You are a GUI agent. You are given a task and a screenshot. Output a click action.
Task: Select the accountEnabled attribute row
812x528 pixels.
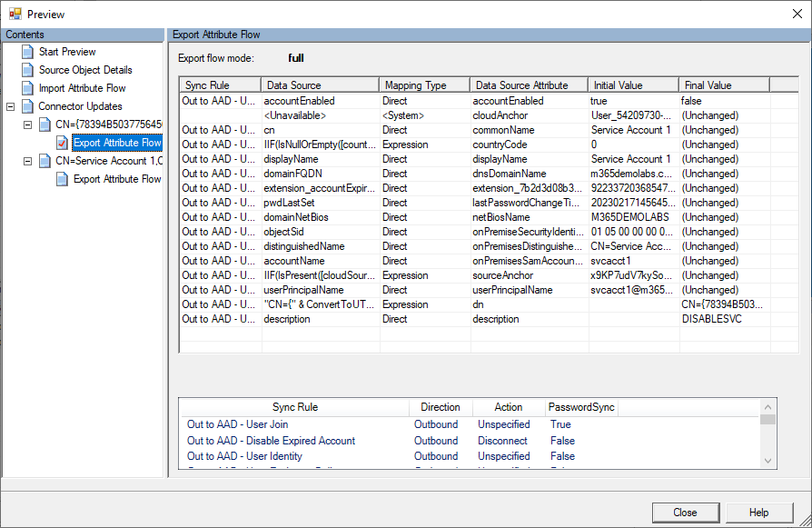click(299, 101)
